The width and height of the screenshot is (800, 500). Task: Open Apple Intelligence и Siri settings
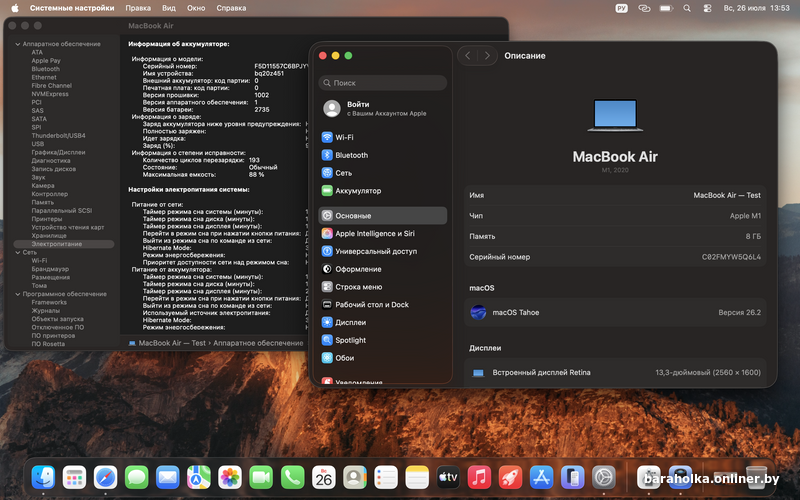click(383, 233)
